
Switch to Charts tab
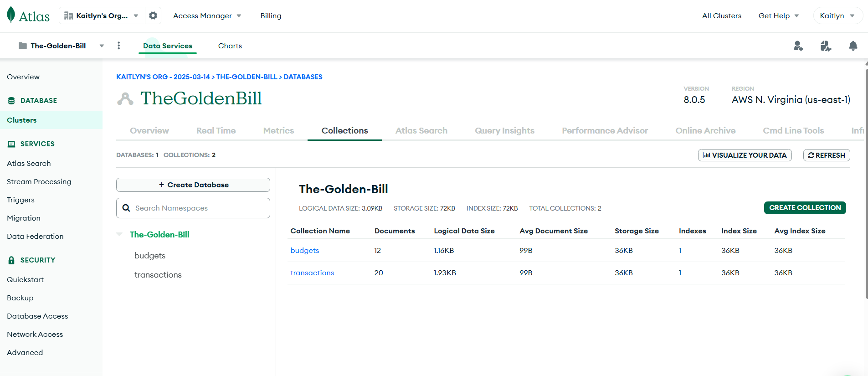pyautogui.click(x=230, y=46)
